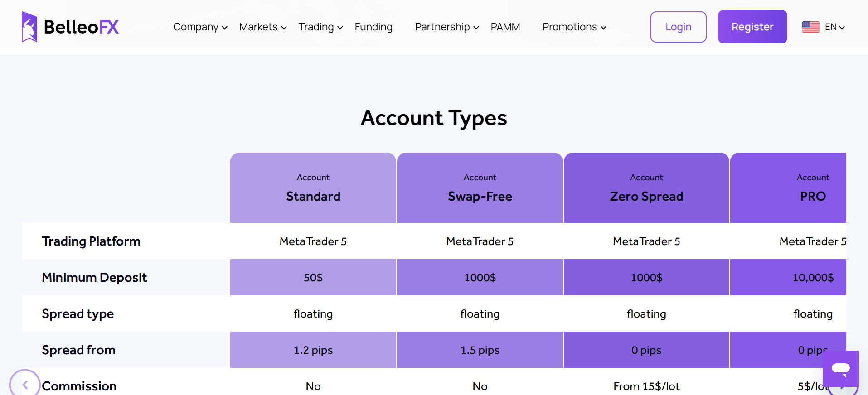This screenshot has width=868, height=395.
Task: Select the Standard account header
Action: [x=313, y=188]
